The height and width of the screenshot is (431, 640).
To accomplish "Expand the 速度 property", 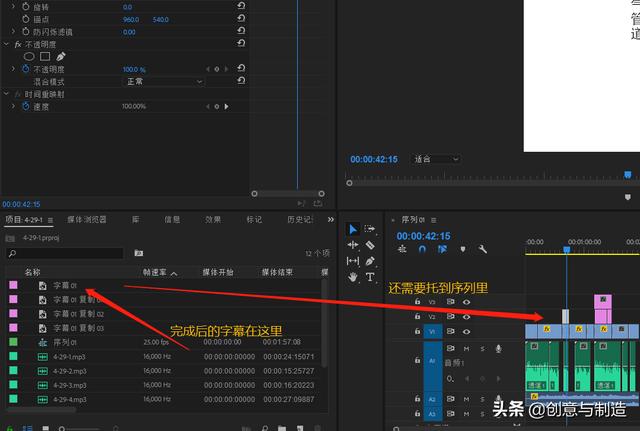I will click(x=13, y=106).
